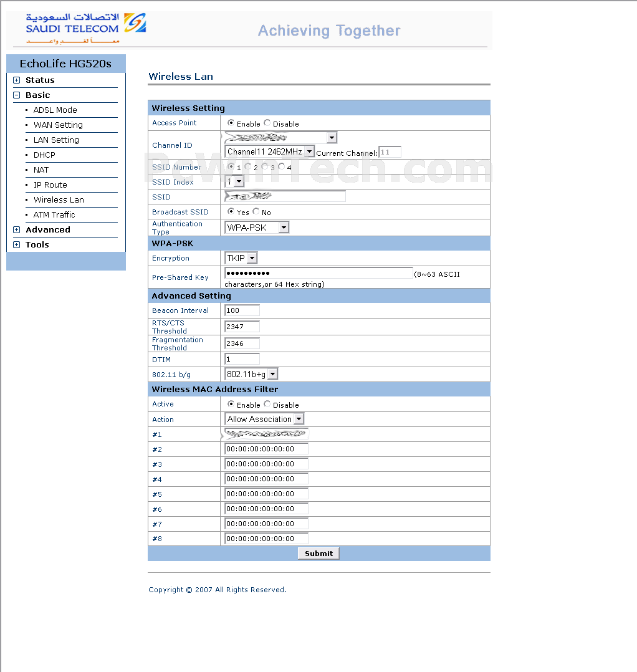Disable the MAC Address Filter
The width and height of the screenshot is (637, 672).
point(267,404)
